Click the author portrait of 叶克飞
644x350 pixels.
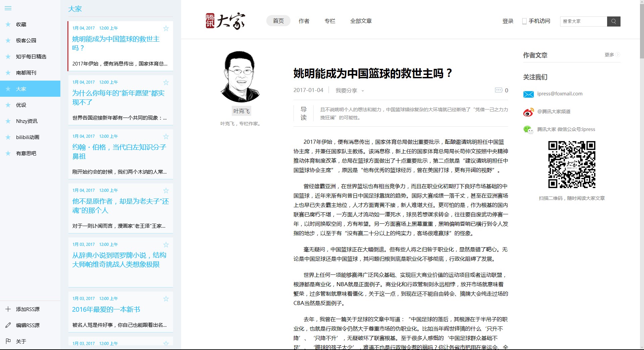[x=240, y=77]
